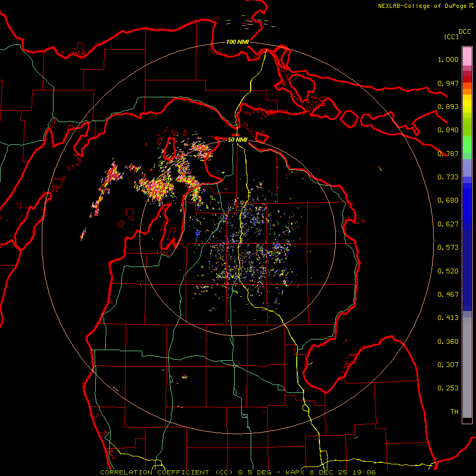This screenshot has height=476, width=476.
Task: Click the 0.467 legend value
Action: coord(448,295)
